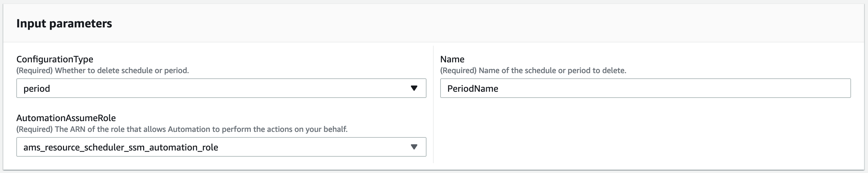Viewport: 868px width, 173px height.
Task: Click the Input parameters heading
Action: pos(64,24)
